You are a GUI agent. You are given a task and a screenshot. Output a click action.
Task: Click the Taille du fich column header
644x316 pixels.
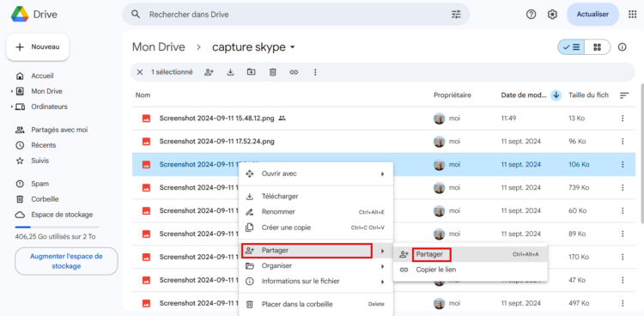pyautogui.click(x=588, y=95)
